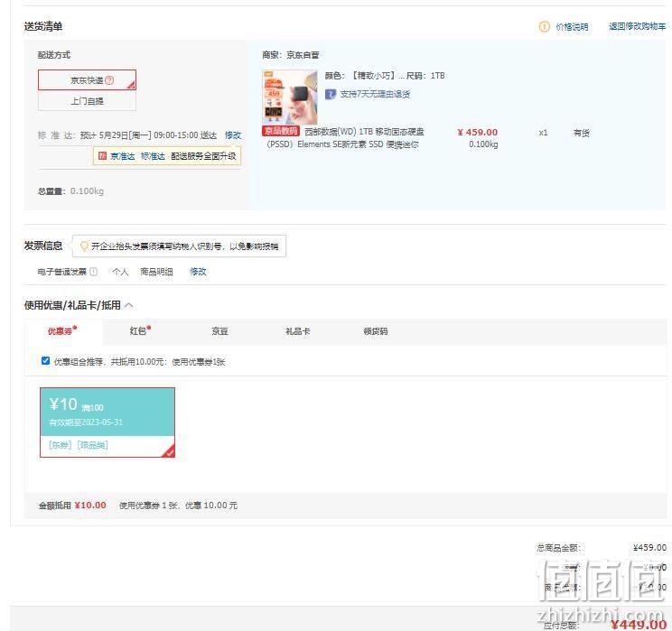Click the info icon next to 电子普通发票
Image resolution: width=672 pixels, height=631 pixels.
[x=93, y=272]
